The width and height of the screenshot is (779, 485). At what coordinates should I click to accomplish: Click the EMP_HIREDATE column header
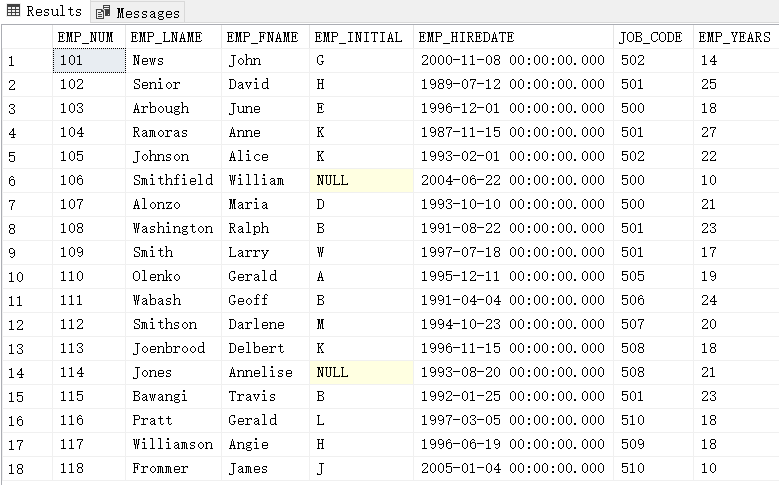(x=466, y=37)
